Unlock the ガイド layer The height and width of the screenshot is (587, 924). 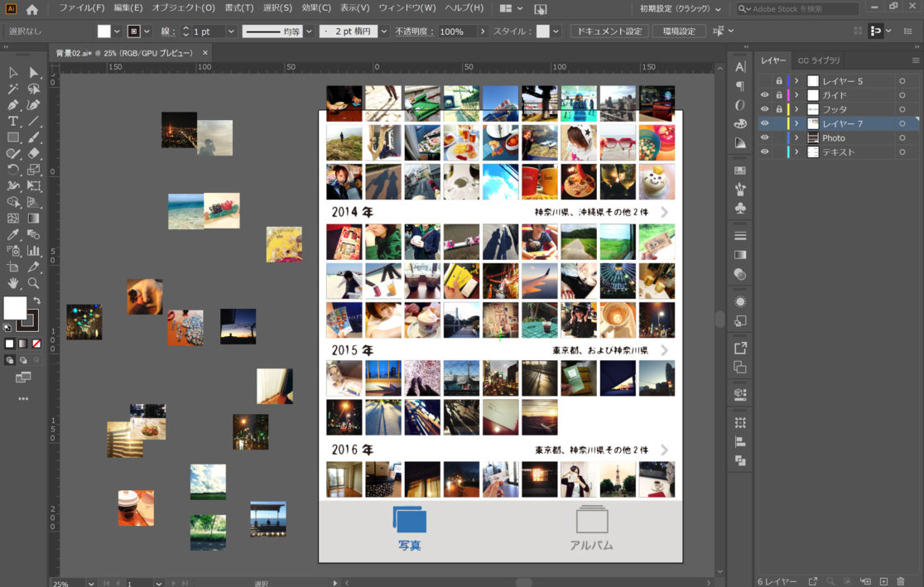point(778,95)
